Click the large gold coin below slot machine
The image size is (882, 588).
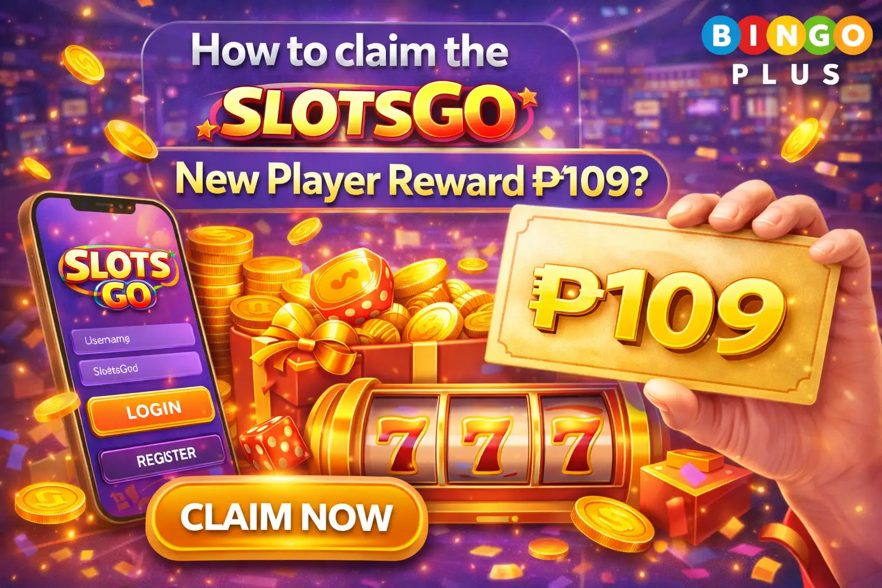612,523
